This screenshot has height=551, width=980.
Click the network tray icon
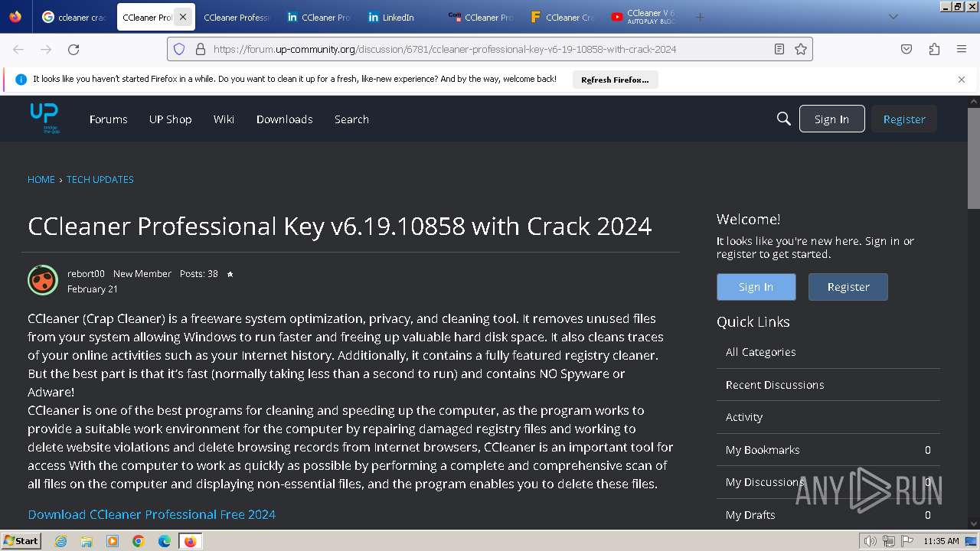(x=888, y=541)
